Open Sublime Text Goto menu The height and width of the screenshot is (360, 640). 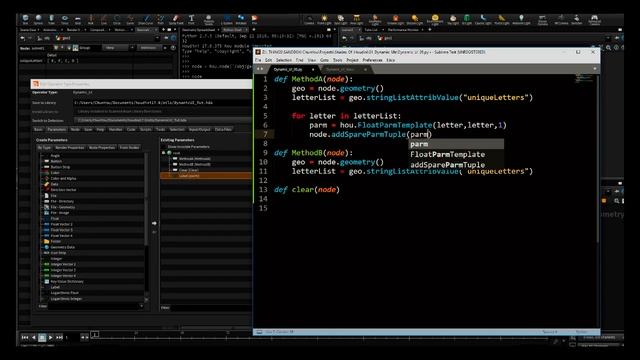324,60
